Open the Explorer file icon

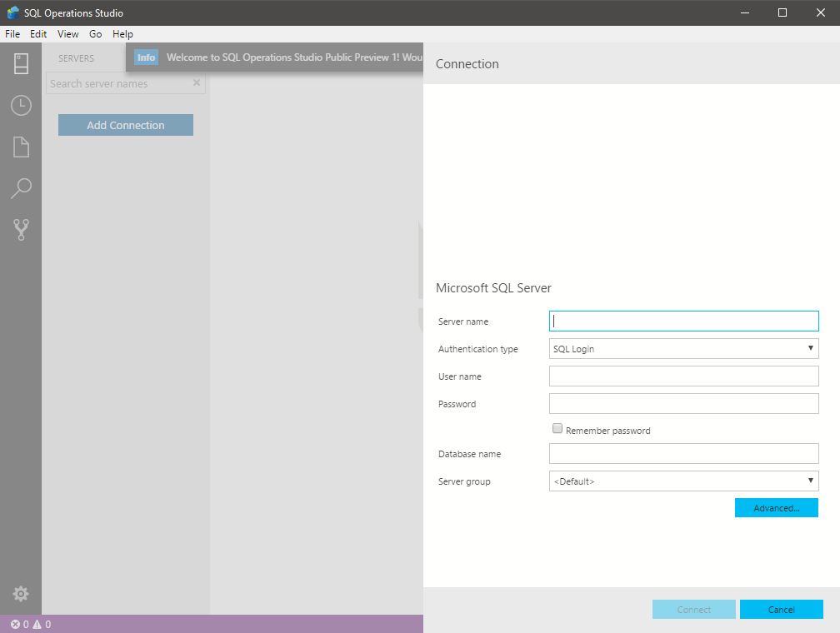21,147
